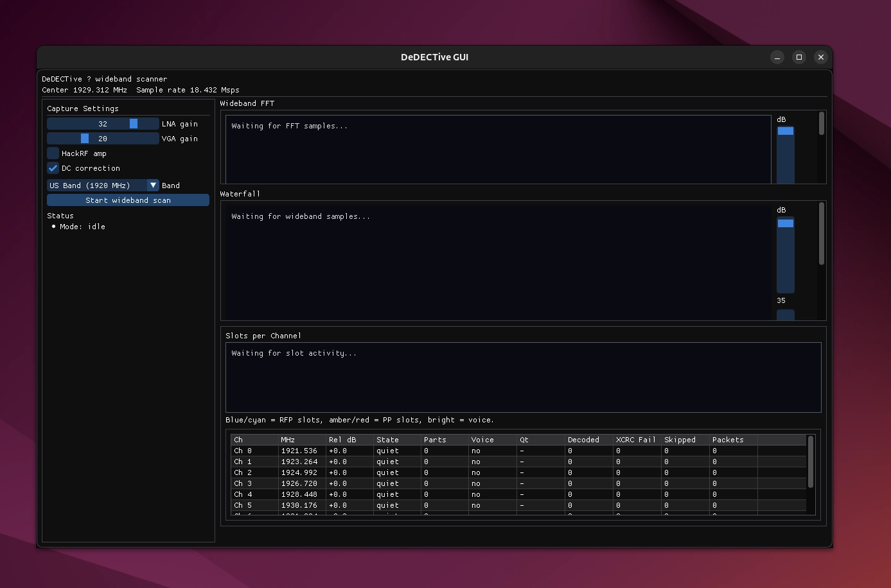Click the Wideband FFT dB slider

(x=785, y=154)
